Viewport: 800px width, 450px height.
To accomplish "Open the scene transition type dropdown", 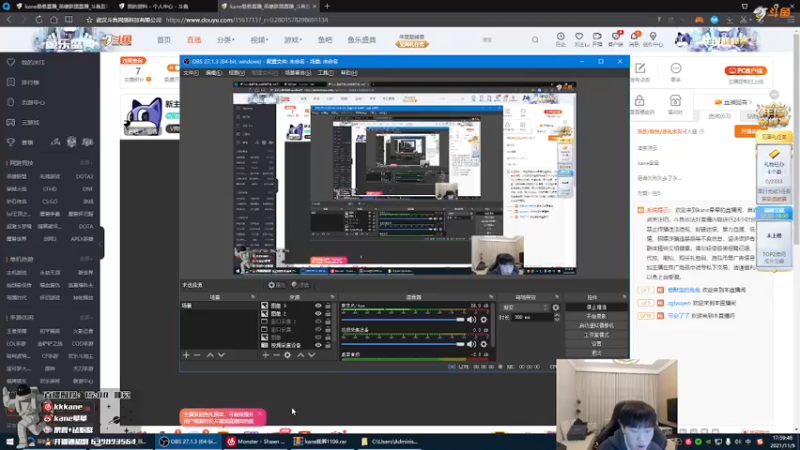I will (525, 308).
